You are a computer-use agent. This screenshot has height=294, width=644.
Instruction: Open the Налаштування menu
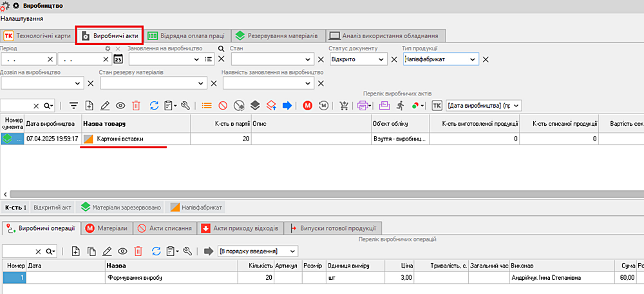[22, 19]
